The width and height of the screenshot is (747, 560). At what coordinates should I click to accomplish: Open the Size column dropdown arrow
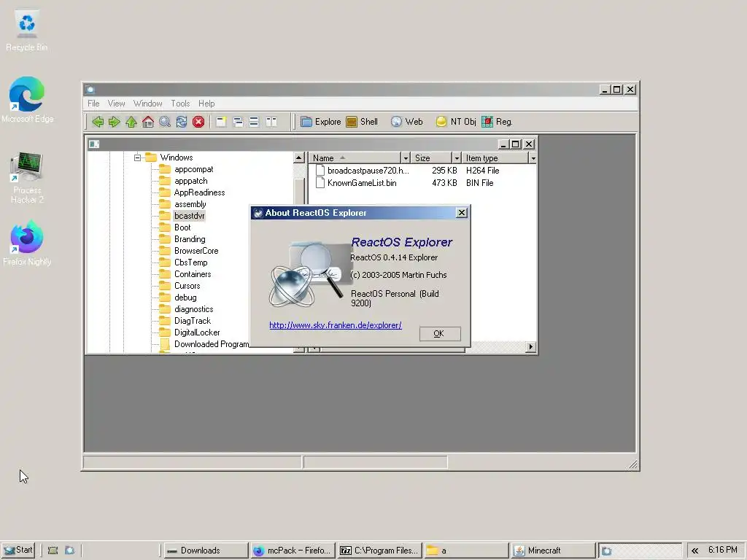[x=457, y=158]
